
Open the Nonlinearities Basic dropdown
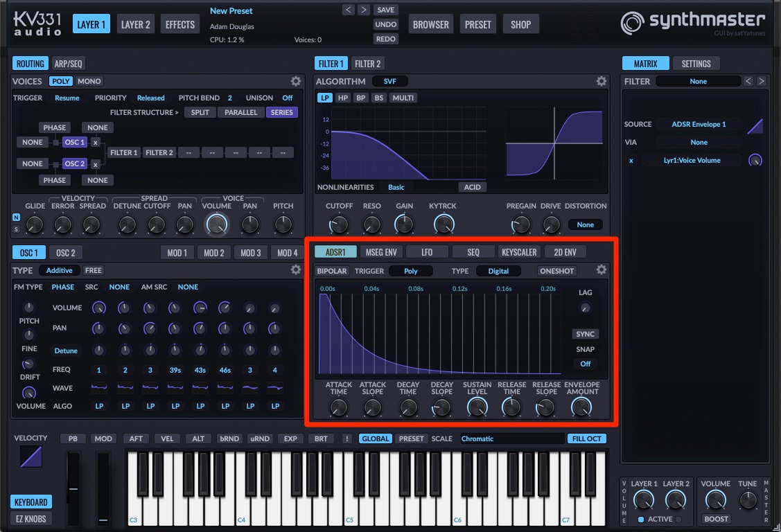tap(396, 187)
